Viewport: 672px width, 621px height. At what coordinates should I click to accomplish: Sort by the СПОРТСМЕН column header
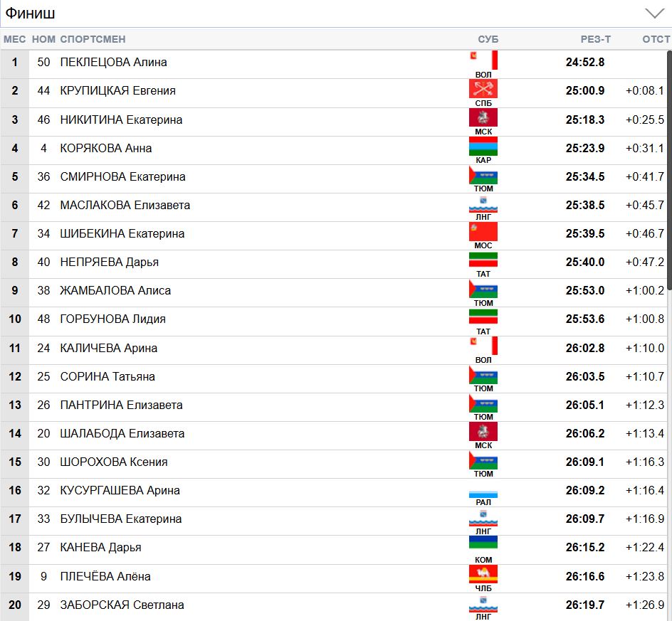click(93, 39)
